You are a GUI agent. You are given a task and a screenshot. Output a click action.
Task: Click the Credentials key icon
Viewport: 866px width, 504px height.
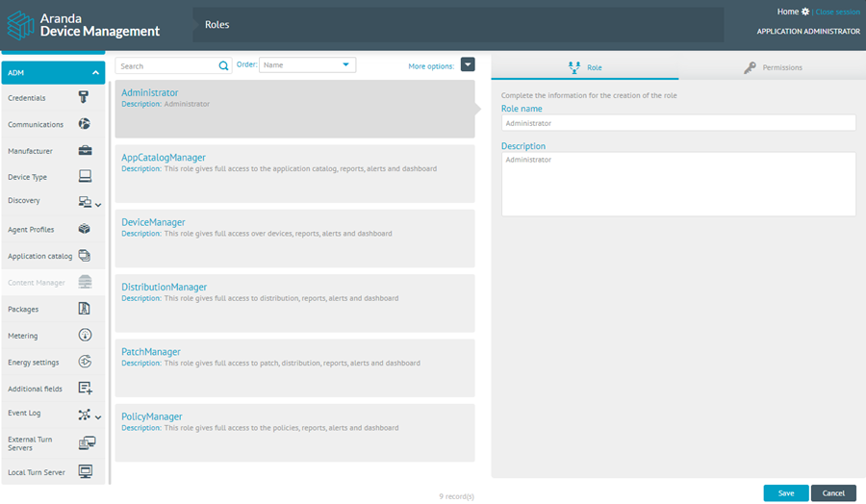tap(84, 97)
